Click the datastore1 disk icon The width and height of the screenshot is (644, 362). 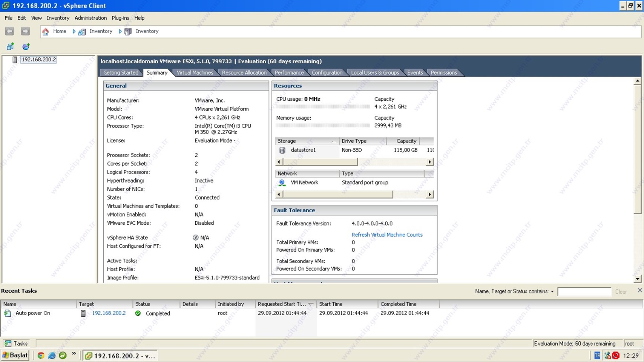[282, 150]
